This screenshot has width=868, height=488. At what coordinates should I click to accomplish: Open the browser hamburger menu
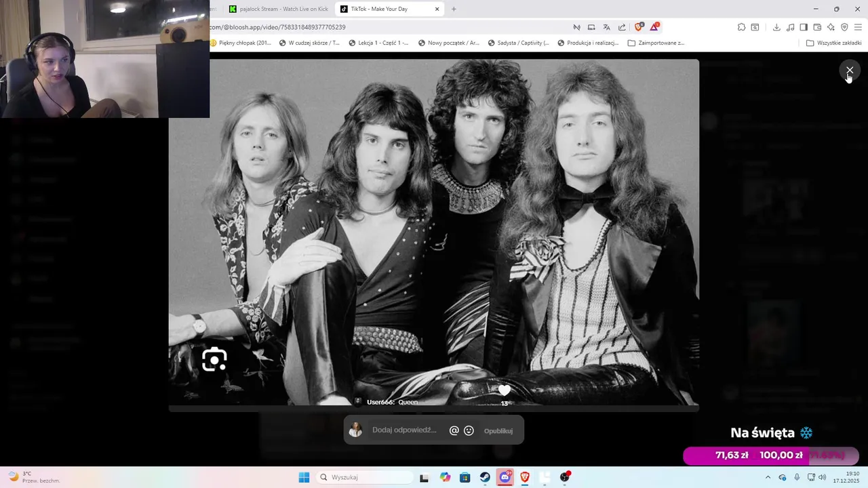click(x=859, y=27)
